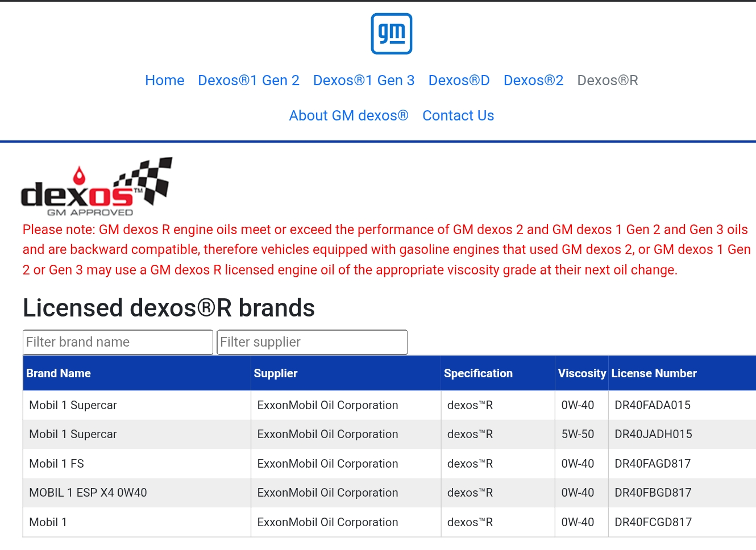Open the Dexos®D page link
This screenshot has width=756, height=550.
coord(459,81)
